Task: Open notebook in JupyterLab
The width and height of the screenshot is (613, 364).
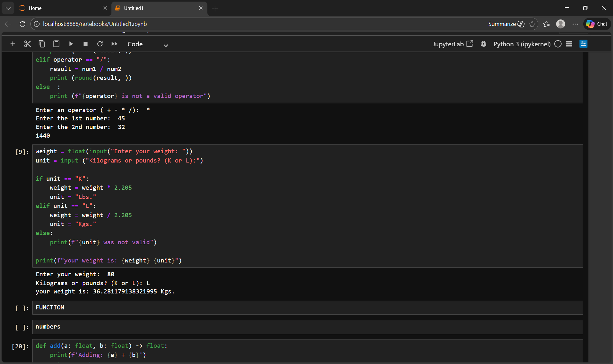Action: [x=452, y=44]
